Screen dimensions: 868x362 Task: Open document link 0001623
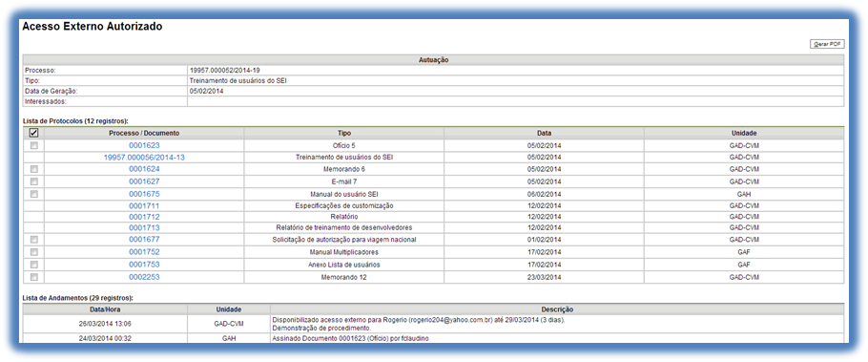(144, 145)
